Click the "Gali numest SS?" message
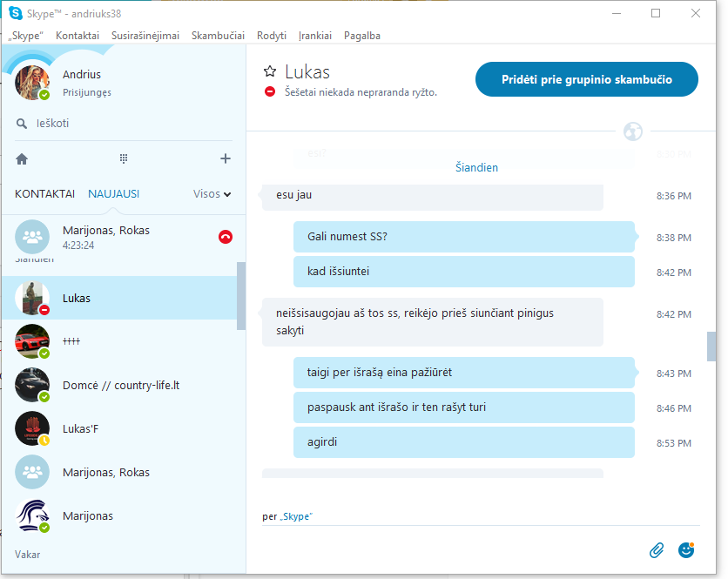This screenshot has height=579, width=728. click(464, 237)
